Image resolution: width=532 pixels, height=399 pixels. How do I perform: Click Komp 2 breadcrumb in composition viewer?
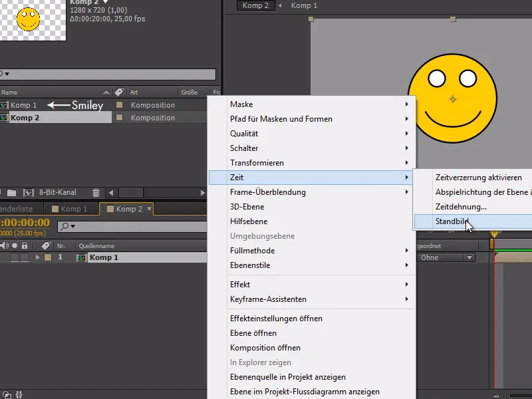click(x=255, y=5)
